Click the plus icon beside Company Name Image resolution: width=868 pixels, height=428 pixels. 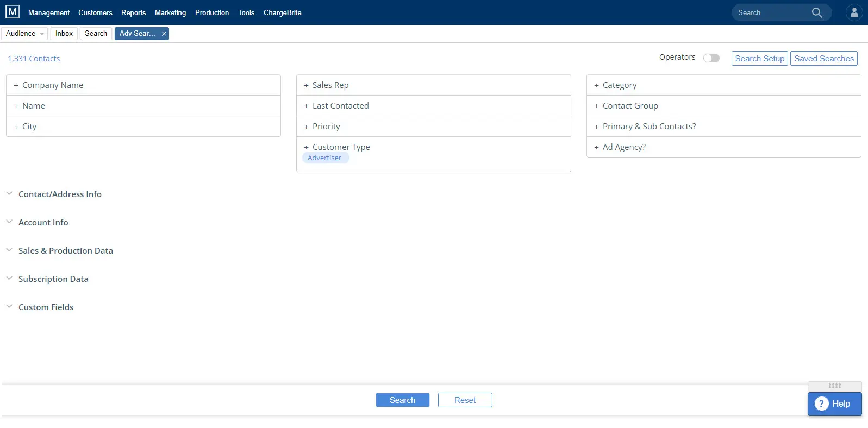click(16, 85)
